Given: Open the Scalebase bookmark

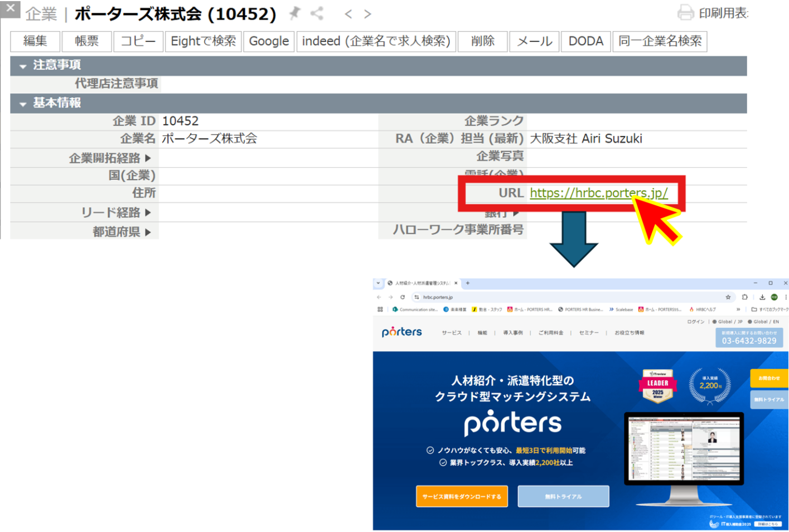Looking at the screenshot, I should [x=621, y=309].
